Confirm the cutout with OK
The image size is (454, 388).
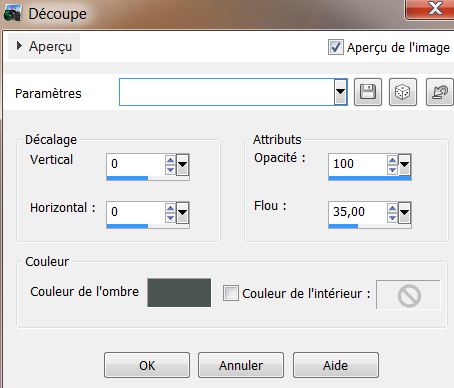(x=147, y=365)
